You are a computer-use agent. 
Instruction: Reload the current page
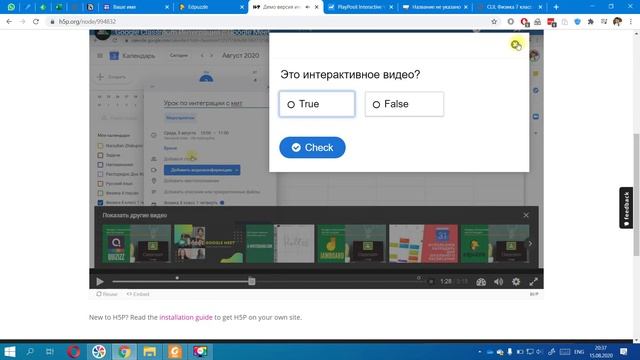36,22
